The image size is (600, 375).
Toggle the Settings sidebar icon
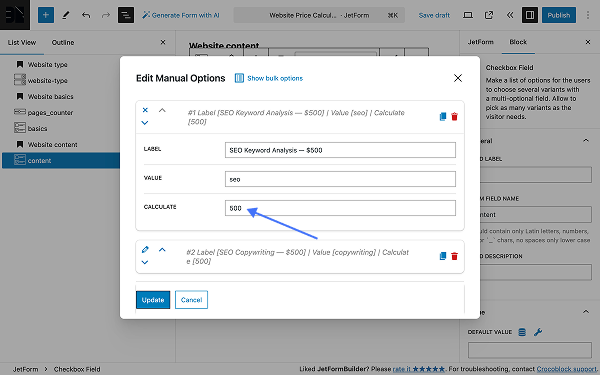530,15
